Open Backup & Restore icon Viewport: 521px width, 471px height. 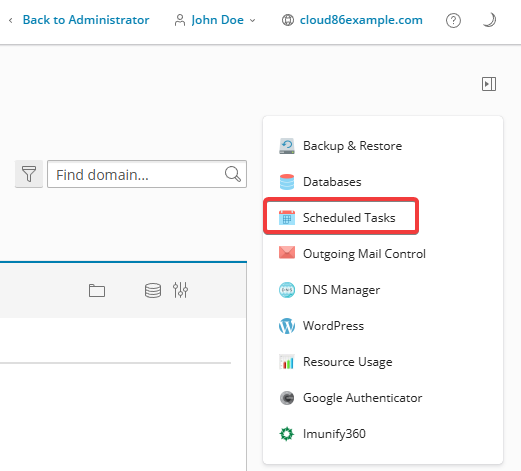pyautogui.click(x=287, y=146)
